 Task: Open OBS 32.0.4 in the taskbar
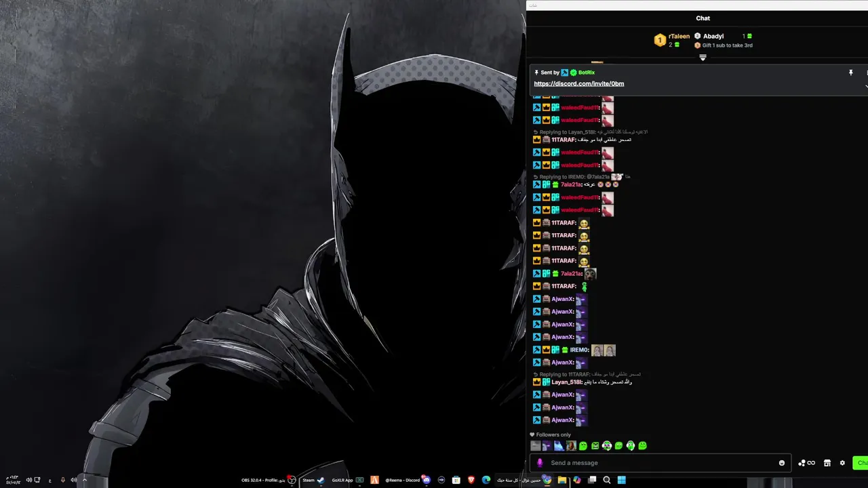(268, 480)
